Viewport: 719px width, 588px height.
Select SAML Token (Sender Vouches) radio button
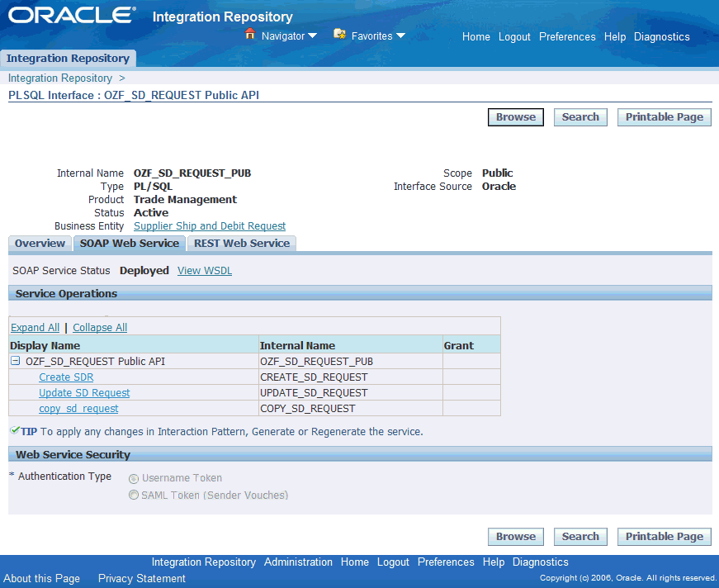[x=134, y=496]
